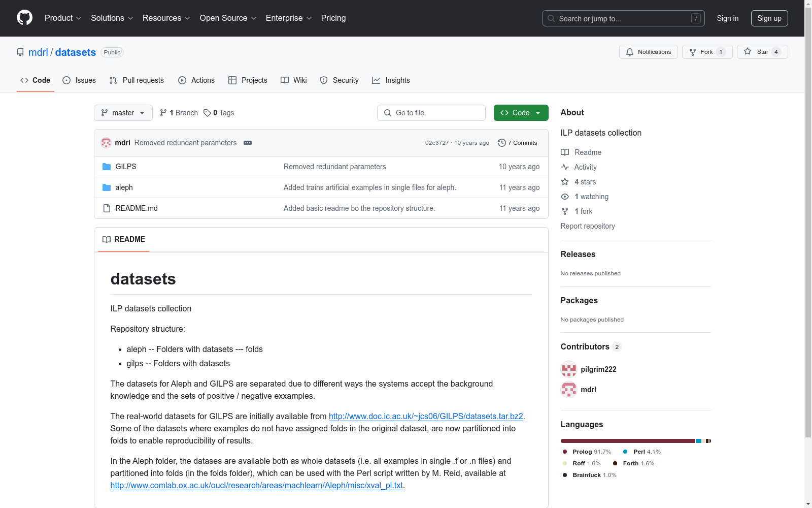Click the mdrl avatar in commit header
The height and width of the screenshot is (508, 812).
click(x=106, y=143)
